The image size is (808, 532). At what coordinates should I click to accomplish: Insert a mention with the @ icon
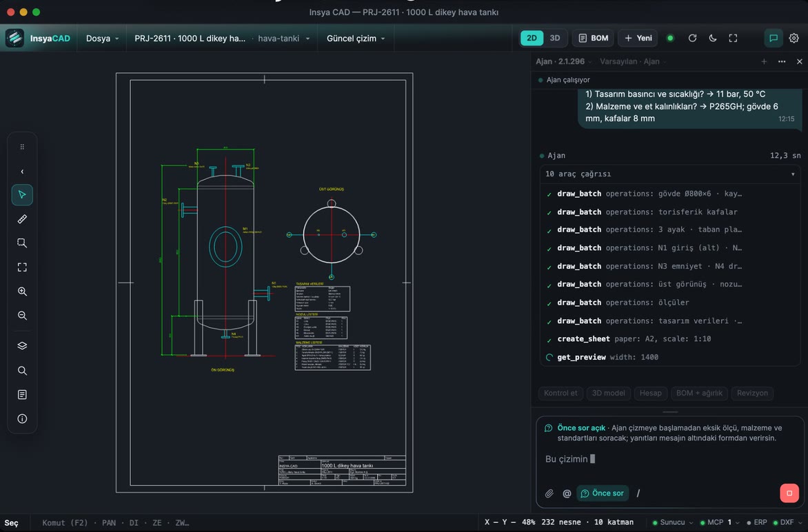point(567,493)
